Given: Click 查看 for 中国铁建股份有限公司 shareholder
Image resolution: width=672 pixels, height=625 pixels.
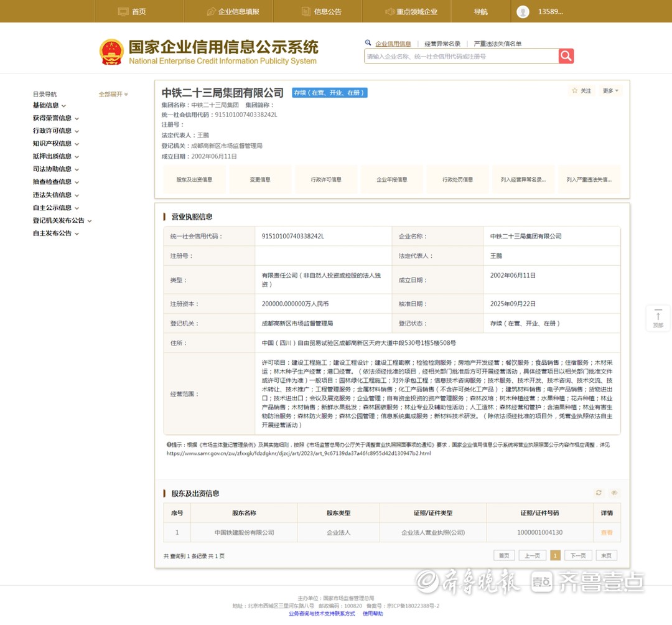Looking at the screenshot, I should (607, 532).
